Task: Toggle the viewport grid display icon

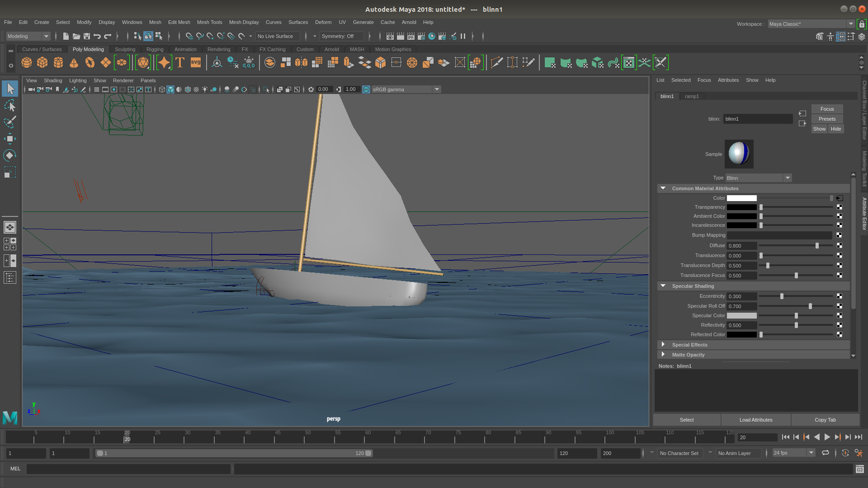Action: point(97,89)
